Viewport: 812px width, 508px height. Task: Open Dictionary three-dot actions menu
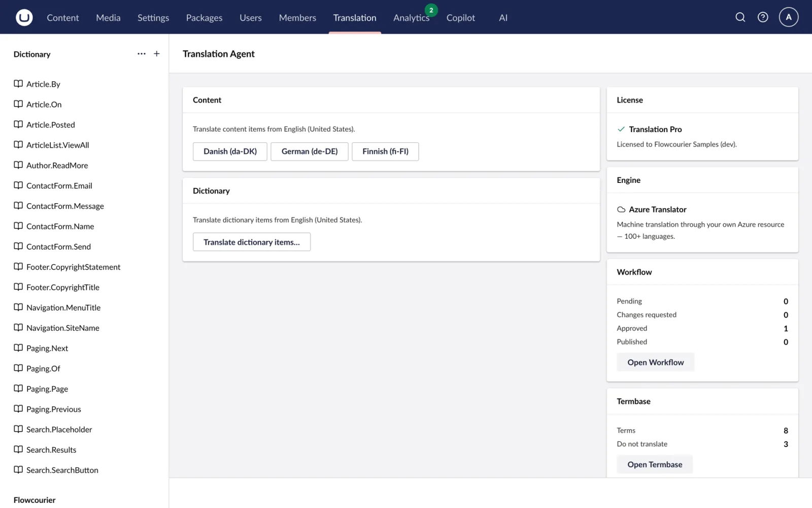point(142,54)
